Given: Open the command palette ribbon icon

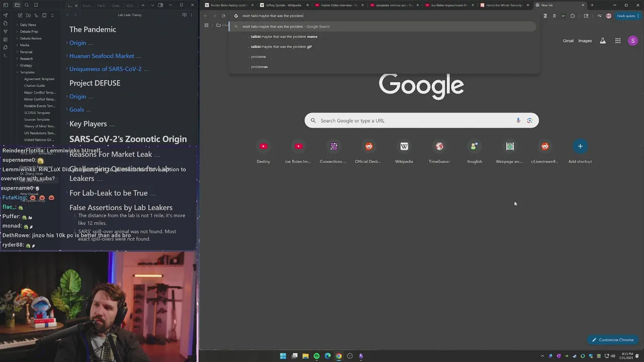Looking at the screenshot, I should pos(6,55).
